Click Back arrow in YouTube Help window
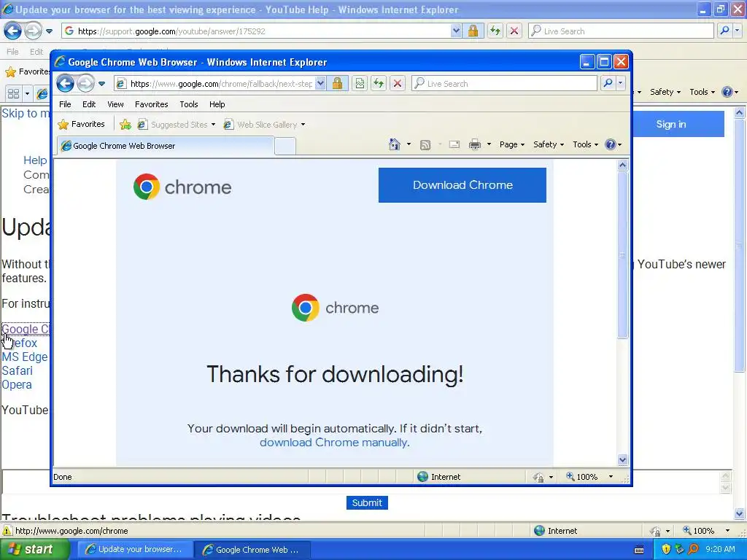The image size is (747, 560). pos(13,31)
